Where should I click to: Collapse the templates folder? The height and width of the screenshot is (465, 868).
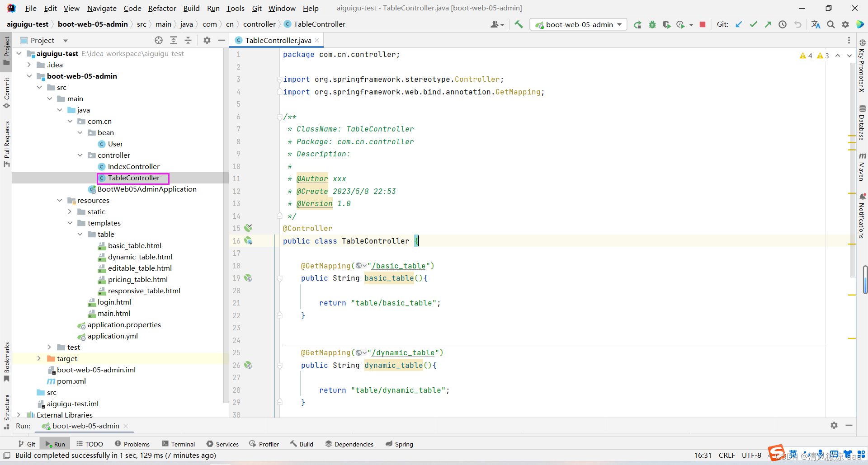point(70,223)
